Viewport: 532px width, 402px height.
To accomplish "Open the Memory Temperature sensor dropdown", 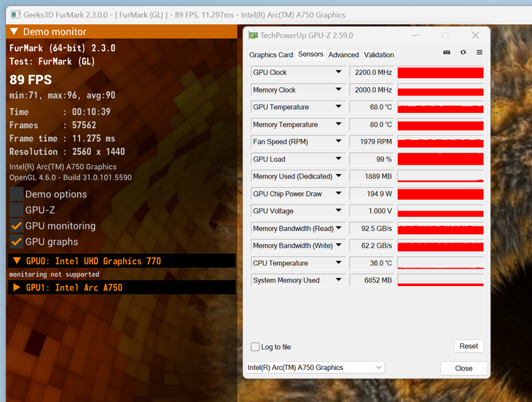I will pyautogui.click(x=338, y=124).
